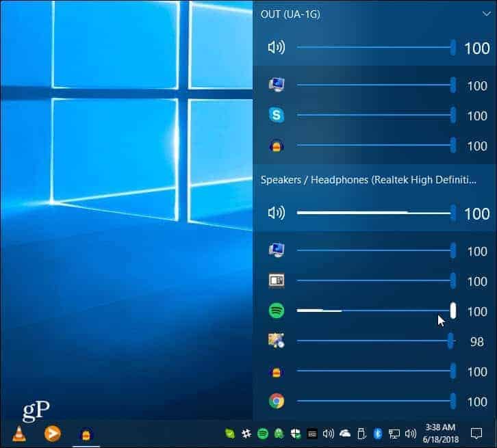497x448 pixels.
Task: Click the slider handle showing 98 volume
Action: 450,341
